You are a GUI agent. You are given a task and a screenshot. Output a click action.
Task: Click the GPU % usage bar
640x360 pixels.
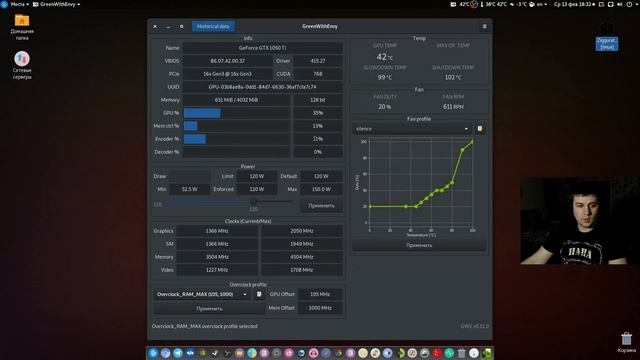pos(237,113)
